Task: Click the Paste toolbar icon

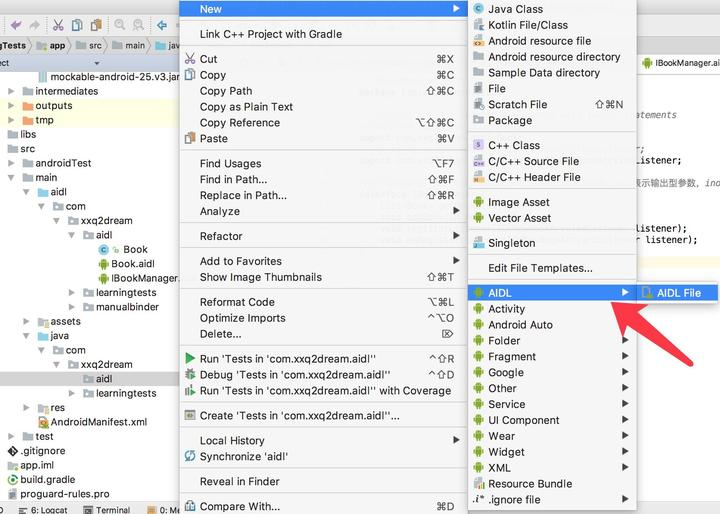Action: [96, 25]
